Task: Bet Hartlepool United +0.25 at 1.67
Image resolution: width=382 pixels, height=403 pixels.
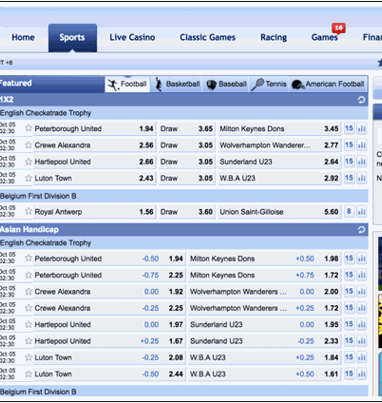Action: (x=109, y=341)
